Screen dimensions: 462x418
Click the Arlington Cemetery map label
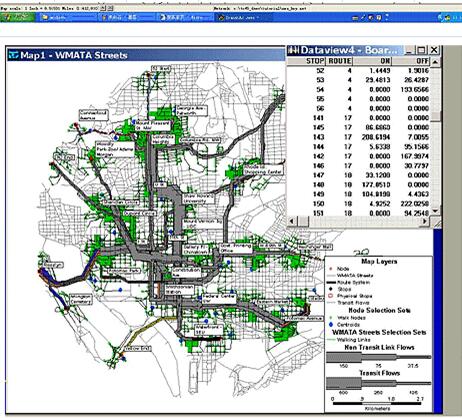point(81,299)
